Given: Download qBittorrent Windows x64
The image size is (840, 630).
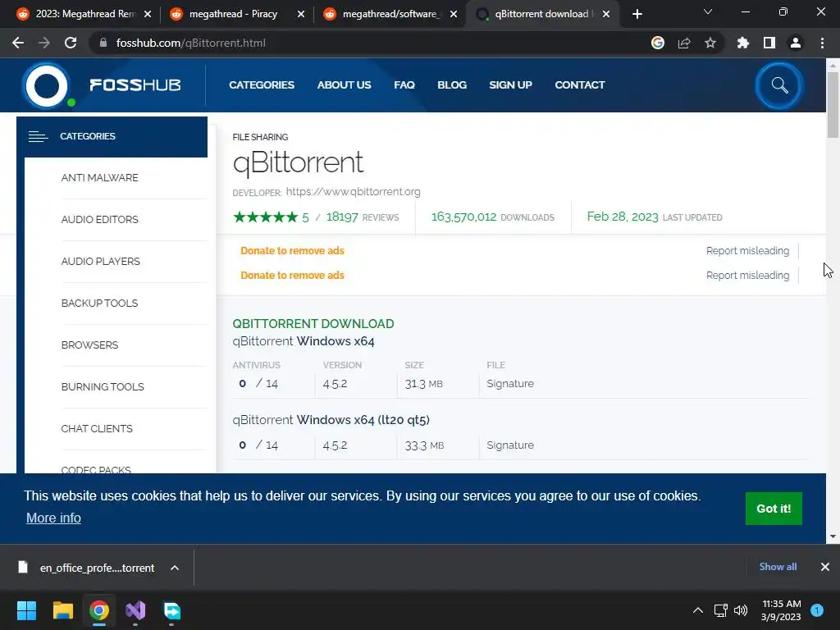Looking at the screenshot, I should [x=304, y=341].
